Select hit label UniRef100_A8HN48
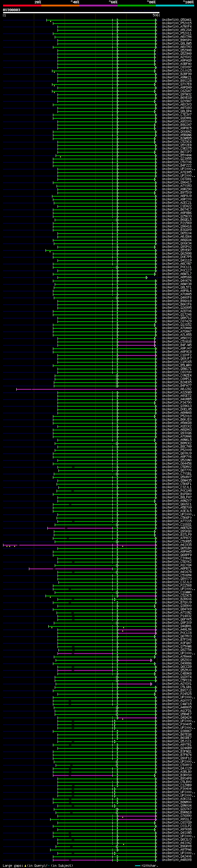Image resolution: width=197 pixels, height=868 pixels. 176,413
